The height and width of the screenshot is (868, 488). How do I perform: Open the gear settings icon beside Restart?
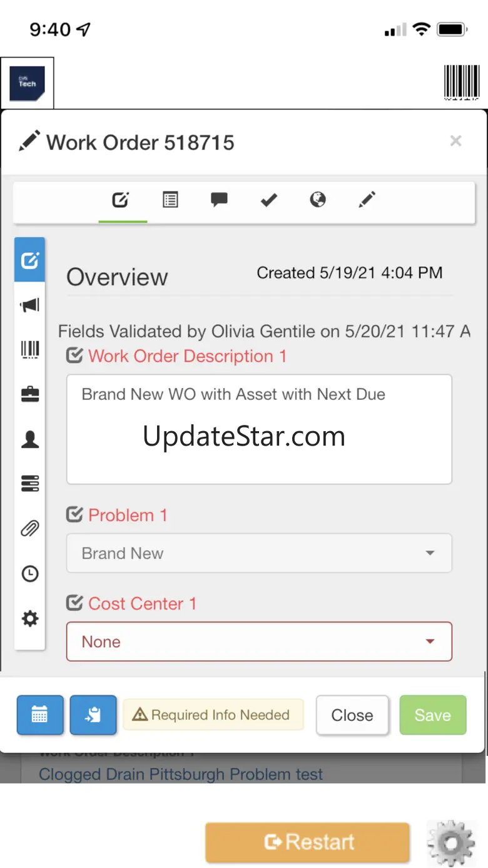coord(451,843)
